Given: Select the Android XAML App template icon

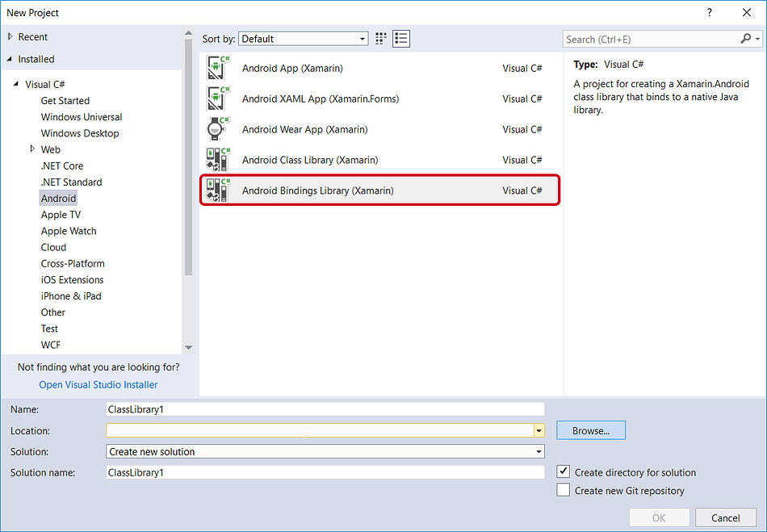Looking at the screenshot, I should click(x=218, y=98).
